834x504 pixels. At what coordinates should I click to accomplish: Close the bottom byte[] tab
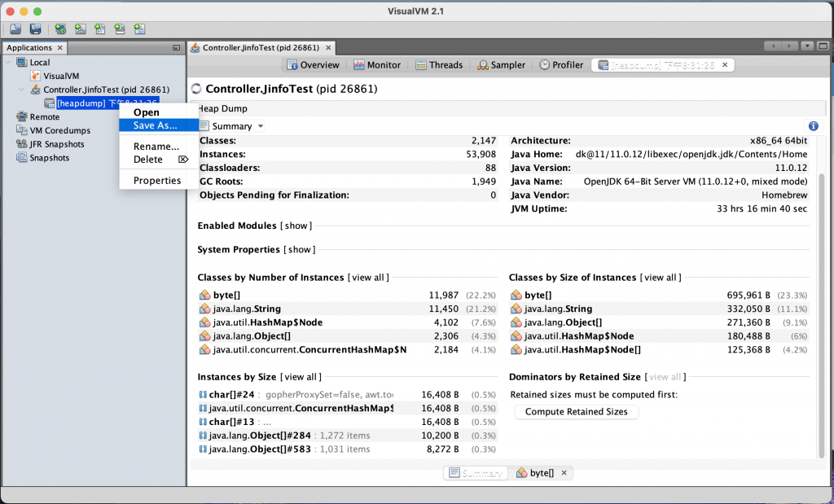point(564,473)
